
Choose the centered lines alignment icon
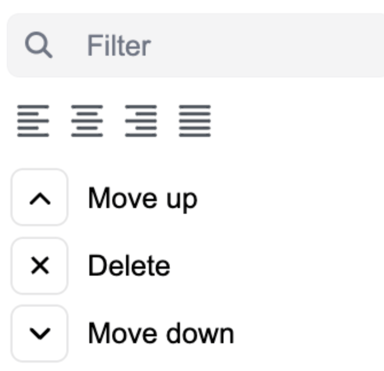[87, 121]
